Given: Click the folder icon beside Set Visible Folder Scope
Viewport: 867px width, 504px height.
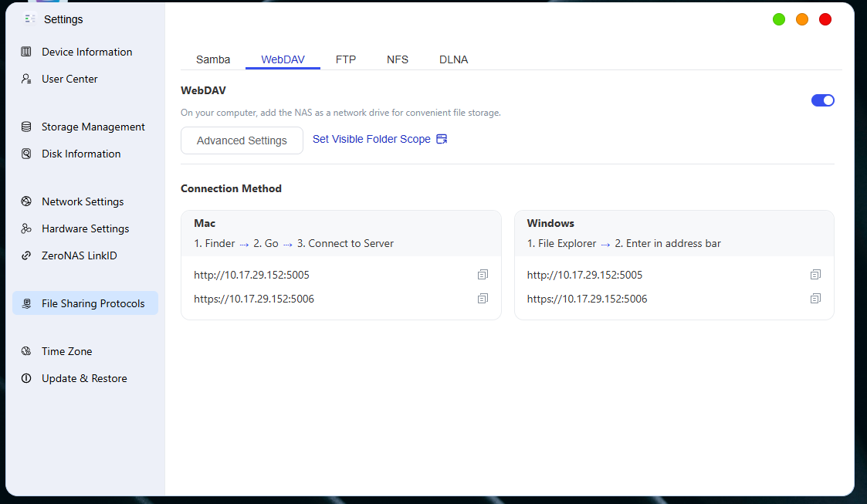Looking at the screenshot, I should tap(442, 139).
